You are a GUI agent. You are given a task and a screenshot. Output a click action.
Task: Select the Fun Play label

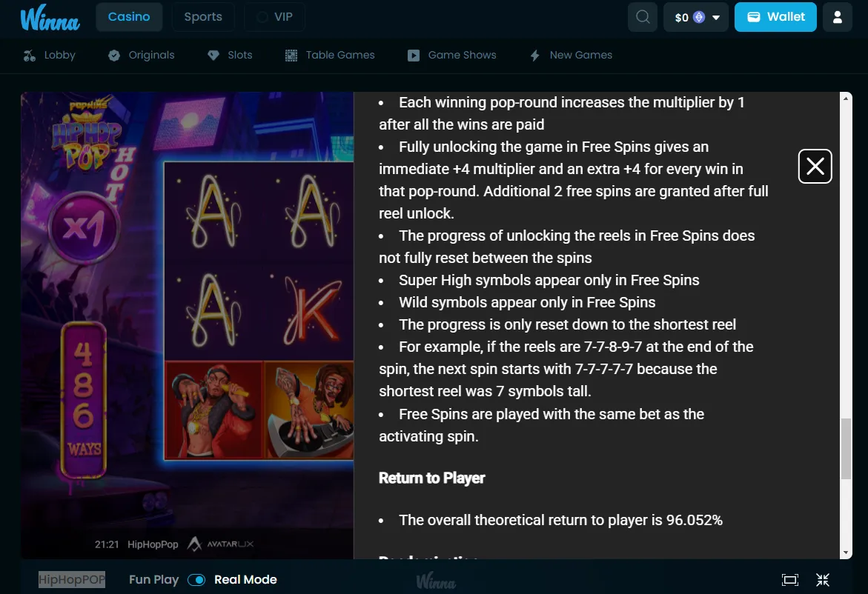click(154, 580)
